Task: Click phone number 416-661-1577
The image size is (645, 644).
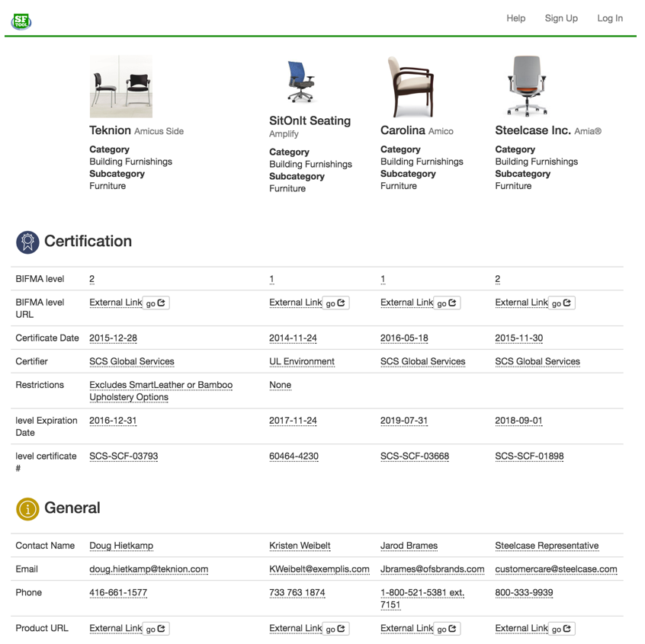Action: pos(118,593)
